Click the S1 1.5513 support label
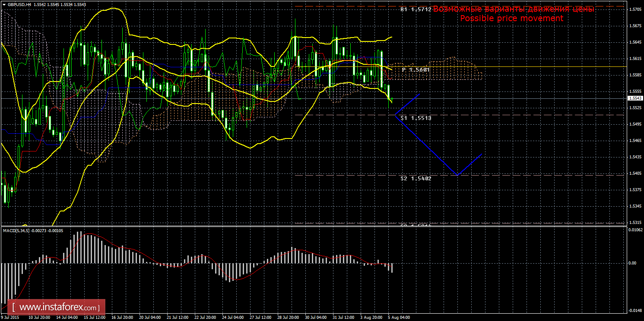The width and height of the screenshot is (644, 321). [x=416, y=118]
